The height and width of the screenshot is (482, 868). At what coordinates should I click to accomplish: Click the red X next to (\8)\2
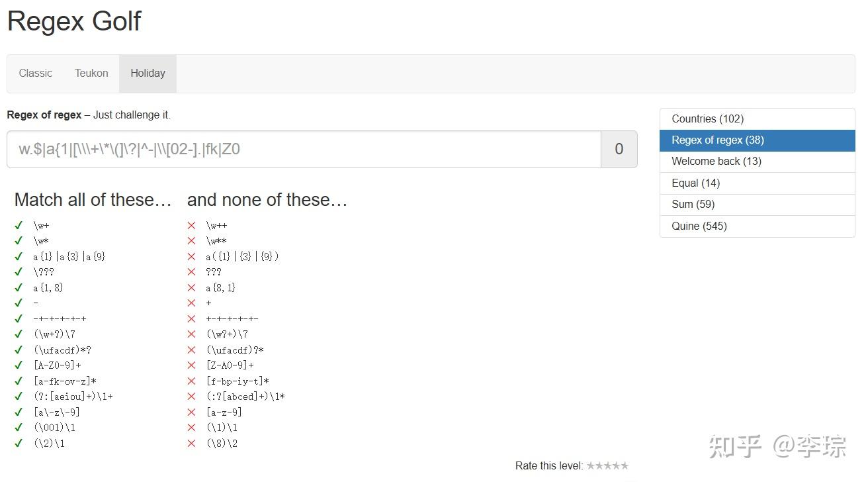pyautogui.click(x=192, y=443)
